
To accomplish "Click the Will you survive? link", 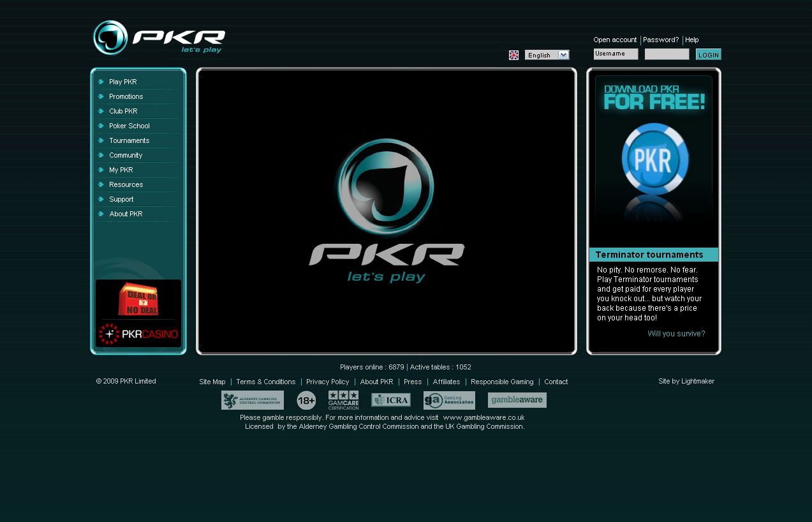I will [x=676, y=334].
